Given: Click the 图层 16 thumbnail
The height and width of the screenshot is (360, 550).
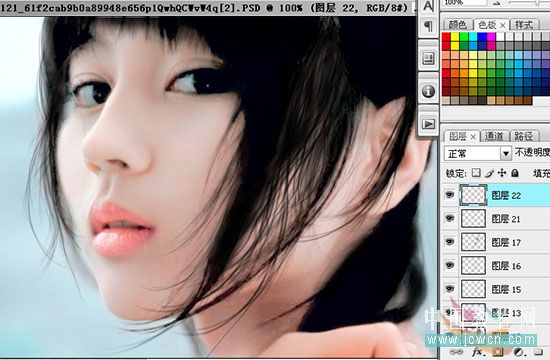Looking at the screenshot, I should pos(473,265).
